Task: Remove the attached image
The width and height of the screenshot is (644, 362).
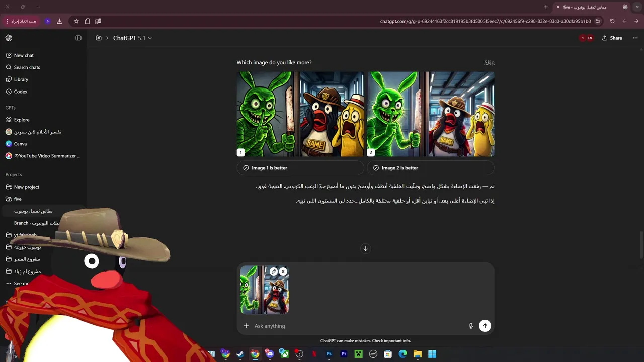Action: [283, 271]
